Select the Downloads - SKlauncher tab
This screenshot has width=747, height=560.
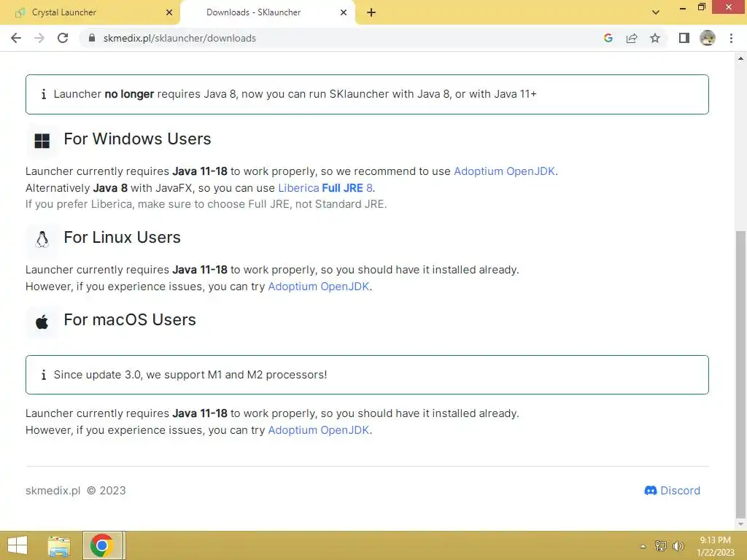268,12
